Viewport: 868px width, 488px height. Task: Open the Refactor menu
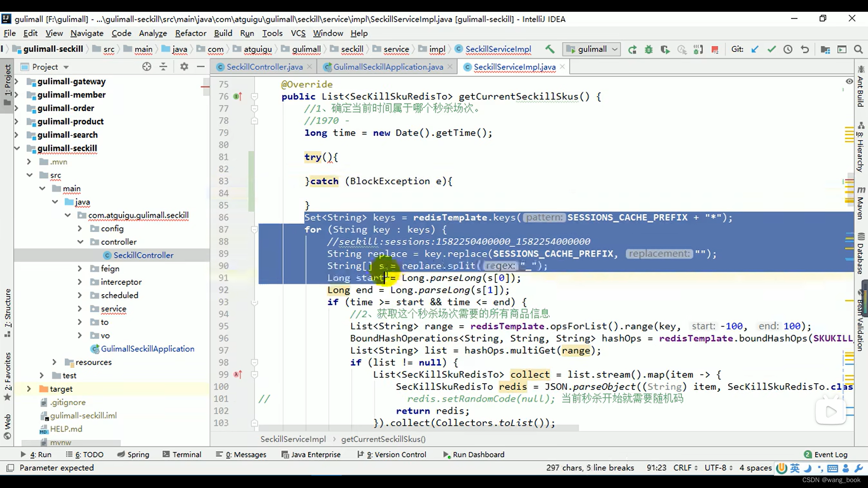(x=190, y=33)
